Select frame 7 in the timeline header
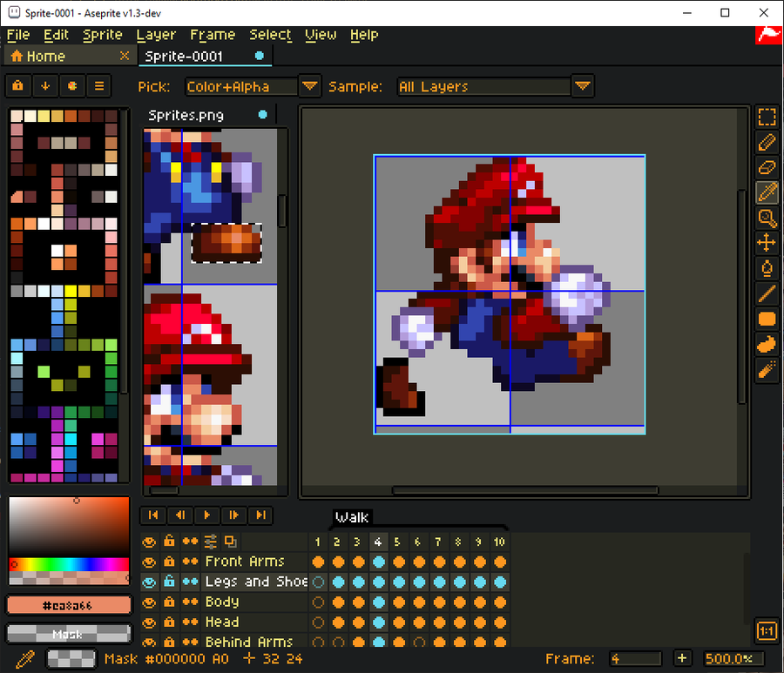This screenshot has width=784, height=673. 438,542
